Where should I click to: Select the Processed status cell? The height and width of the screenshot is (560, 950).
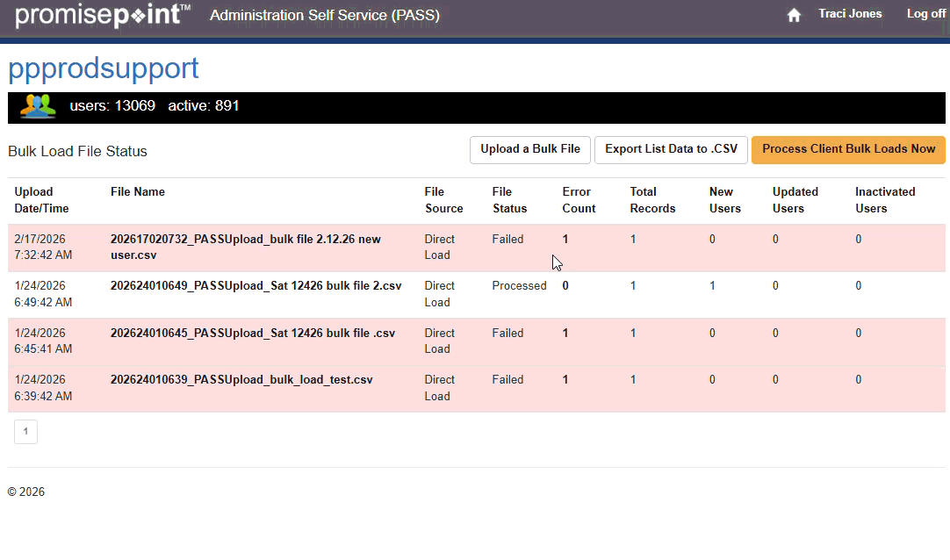tap(519, 285)
